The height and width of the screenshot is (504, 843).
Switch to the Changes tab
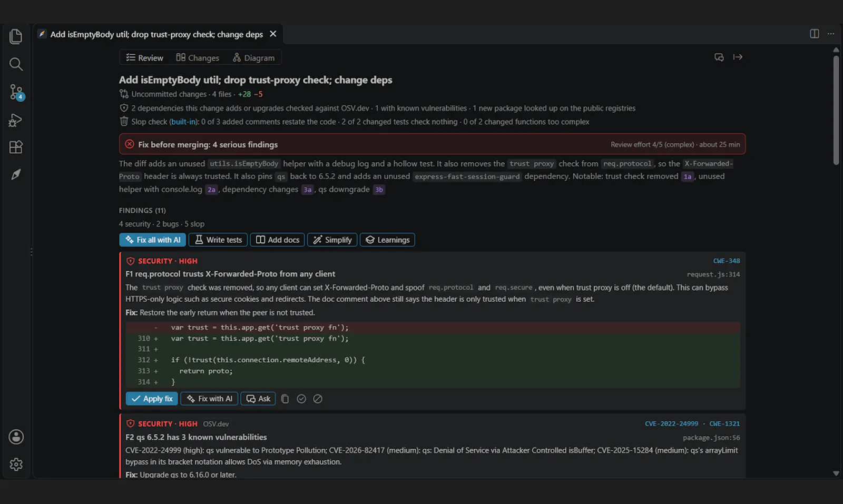198,57
